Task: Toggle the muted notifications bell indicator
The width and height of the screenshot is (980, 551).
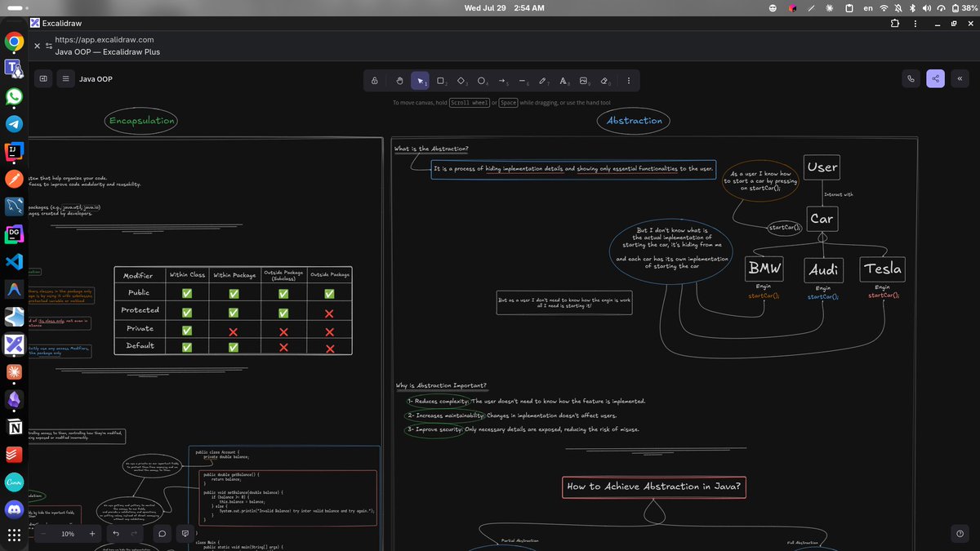Action: tap(898, 8)
